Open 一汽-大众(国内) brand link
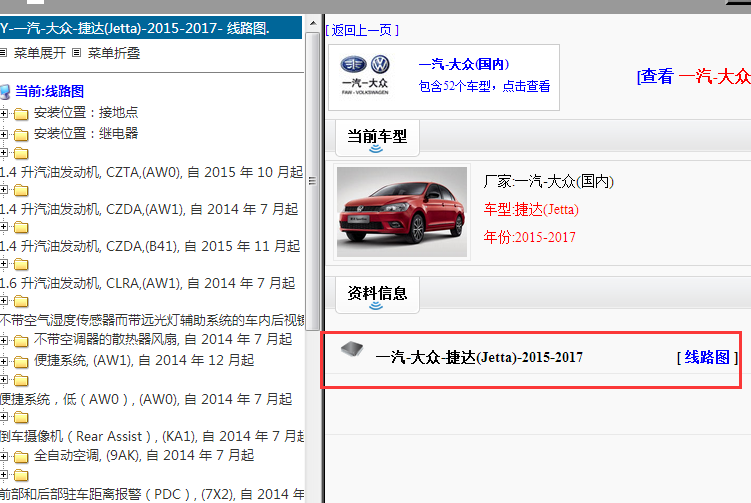 (464, 64)
